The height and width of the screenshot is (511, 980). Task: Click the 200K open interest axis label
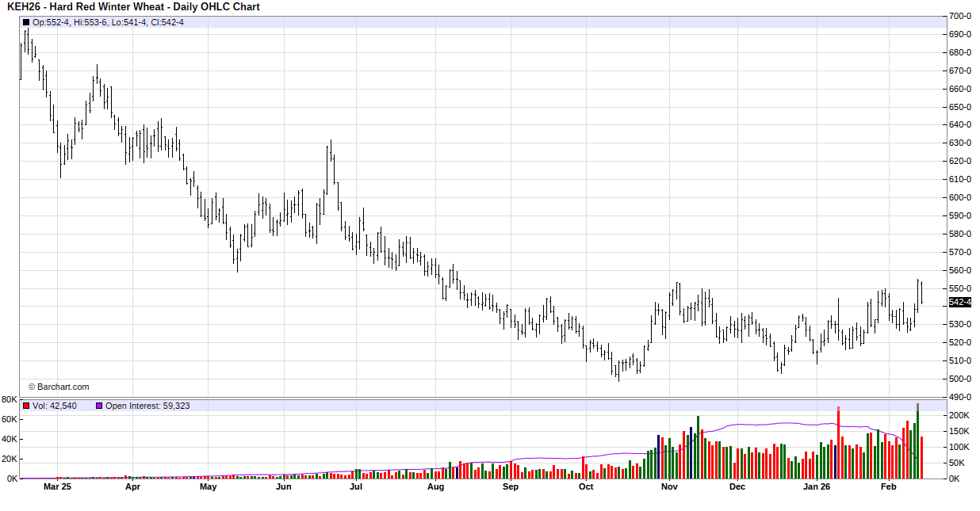tap(959, 415)
